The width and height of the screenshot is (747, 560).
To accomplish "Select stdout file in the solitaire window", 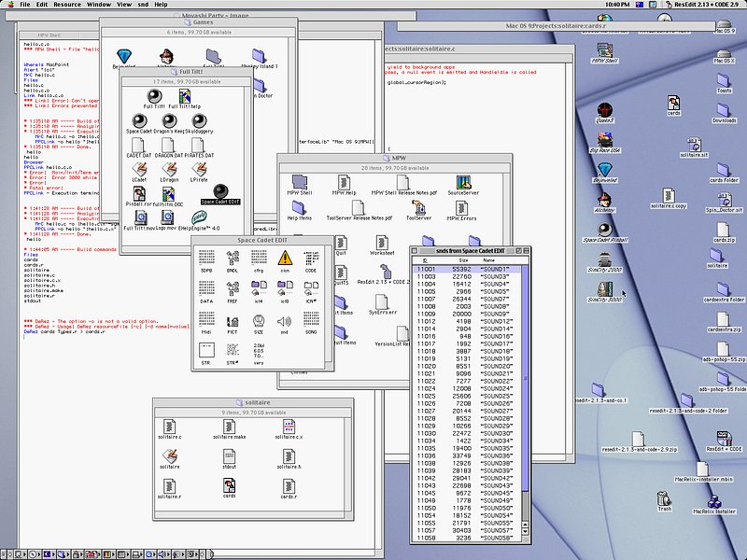I will pyautogui.click(x=229, y=456).
